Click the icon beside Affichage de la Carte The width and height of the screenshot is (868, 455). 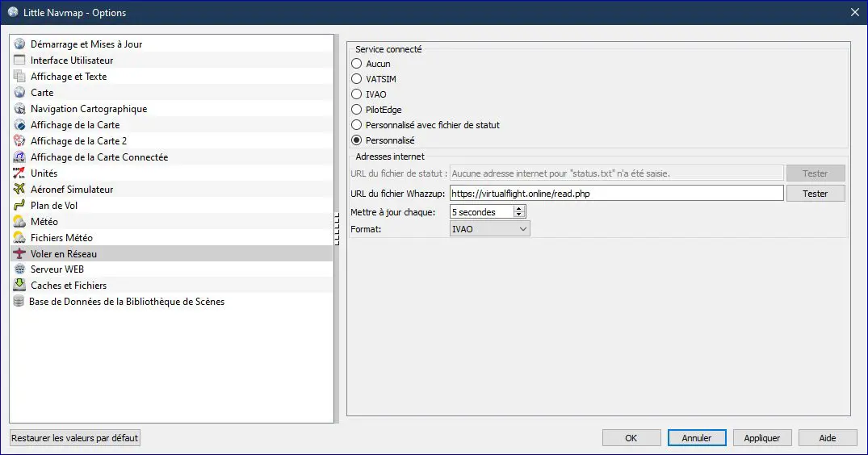(19, 124)
